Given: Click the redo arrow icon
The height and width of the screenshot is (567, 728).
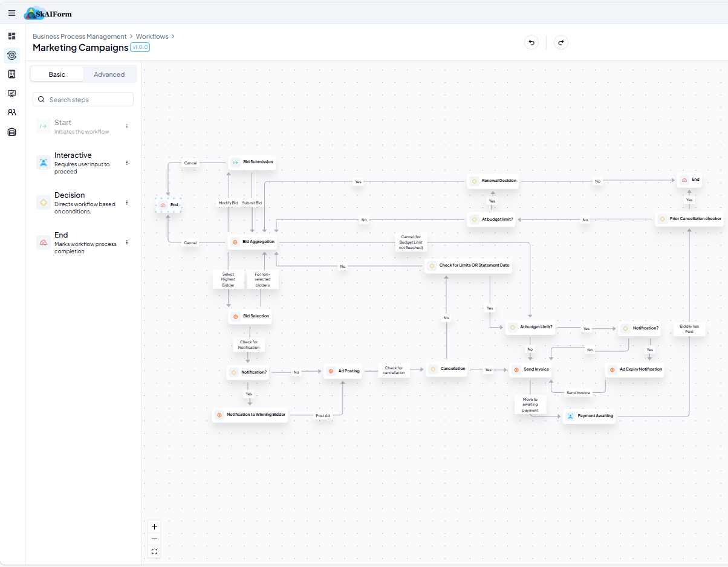Looking at the screenshot, I should [x=561, y=42].
